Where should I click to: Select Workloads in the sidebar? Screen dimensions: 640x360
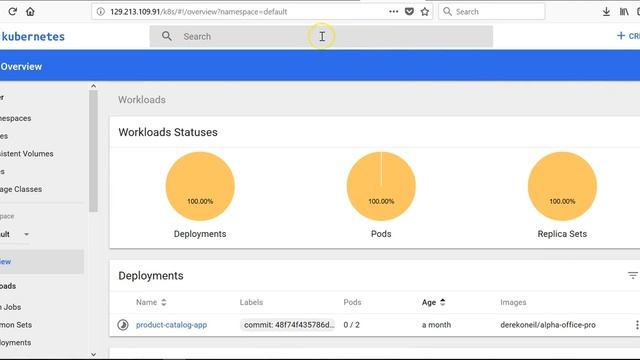[8, 286]
